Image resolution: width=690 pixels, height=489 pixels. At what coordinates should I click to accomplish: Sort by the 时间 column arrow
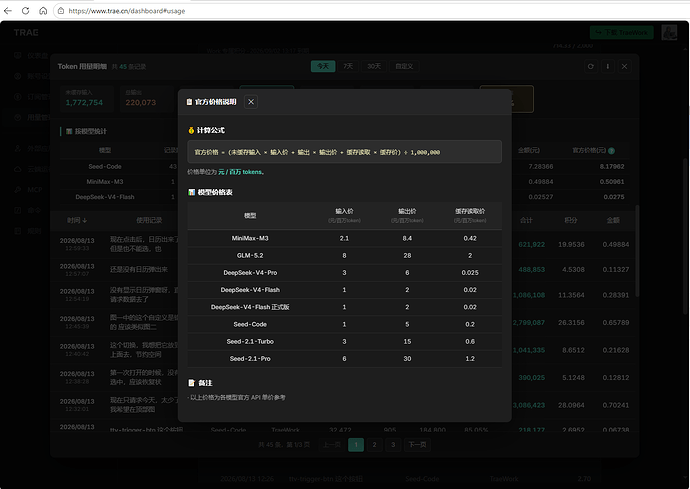tap(85, 220)
